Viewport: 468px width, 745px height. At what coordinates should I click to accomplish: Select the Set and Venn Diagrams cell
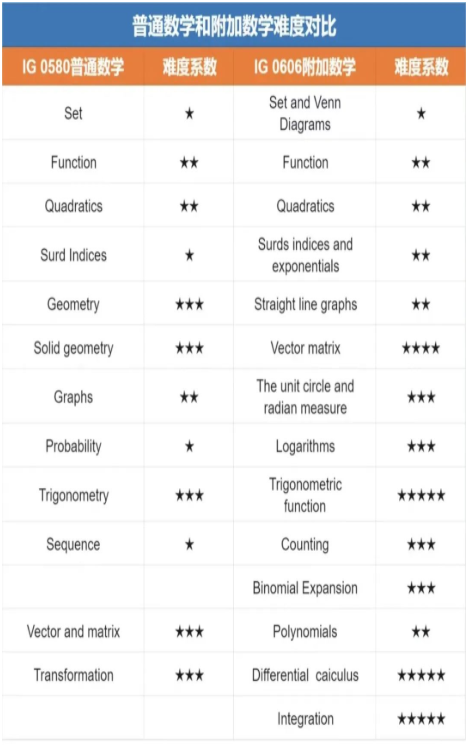[305, 114]
